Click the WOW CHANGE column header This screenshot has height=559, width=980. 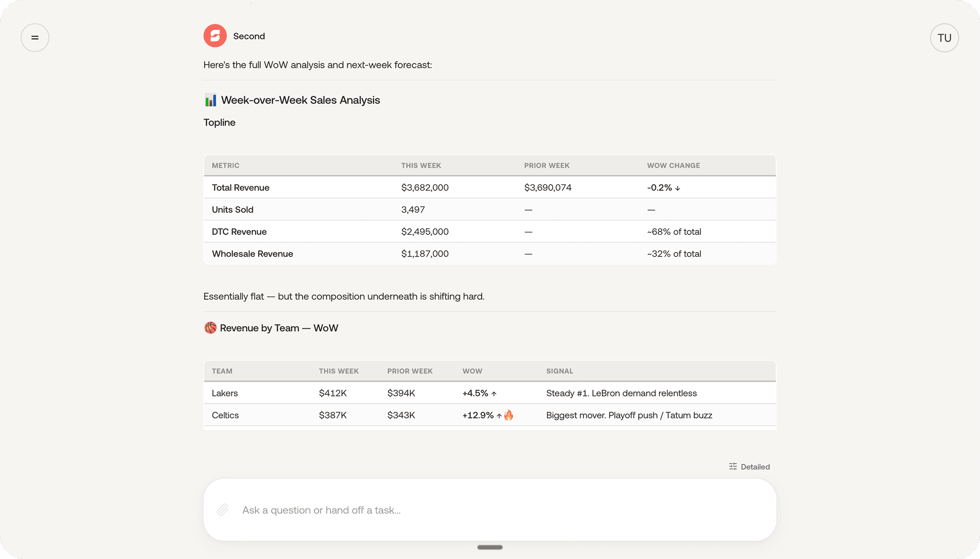click(x=673, y=165)
